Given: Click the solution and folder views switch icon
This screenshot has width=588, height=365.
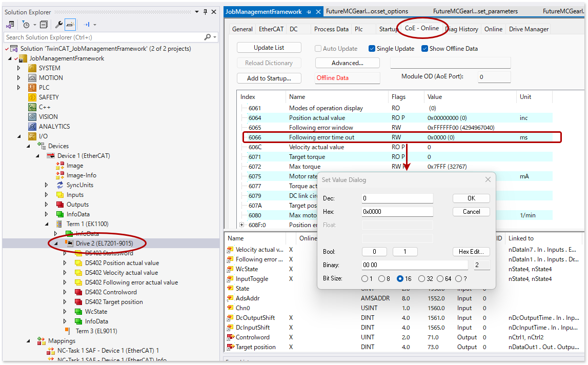Looking at the screenshot, I should pos(10,25).
